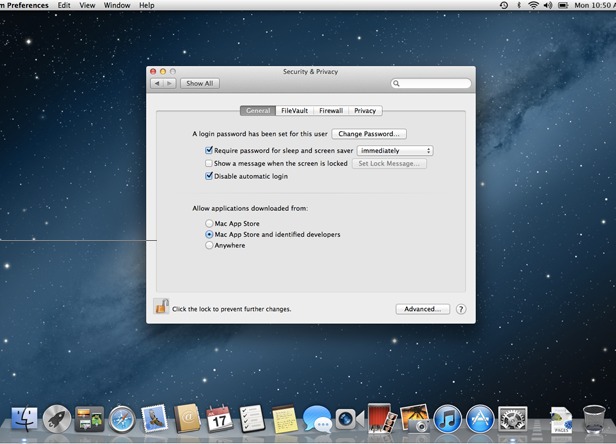Open Contacts address book in dock

pyautogui.click(x=187, y=418)
